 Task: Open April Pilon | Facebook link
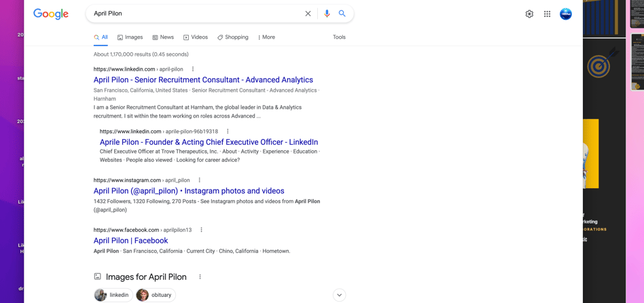pos(130,240)
